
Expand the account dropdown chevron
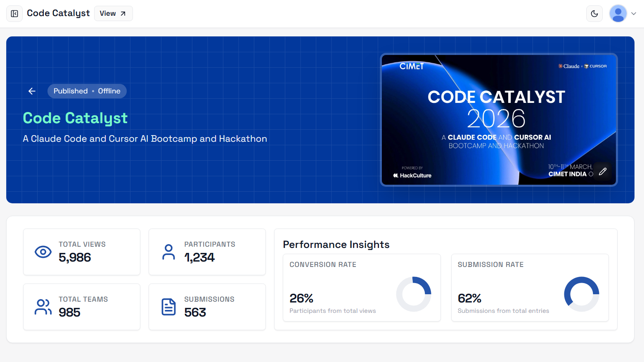tap(634, 14)
